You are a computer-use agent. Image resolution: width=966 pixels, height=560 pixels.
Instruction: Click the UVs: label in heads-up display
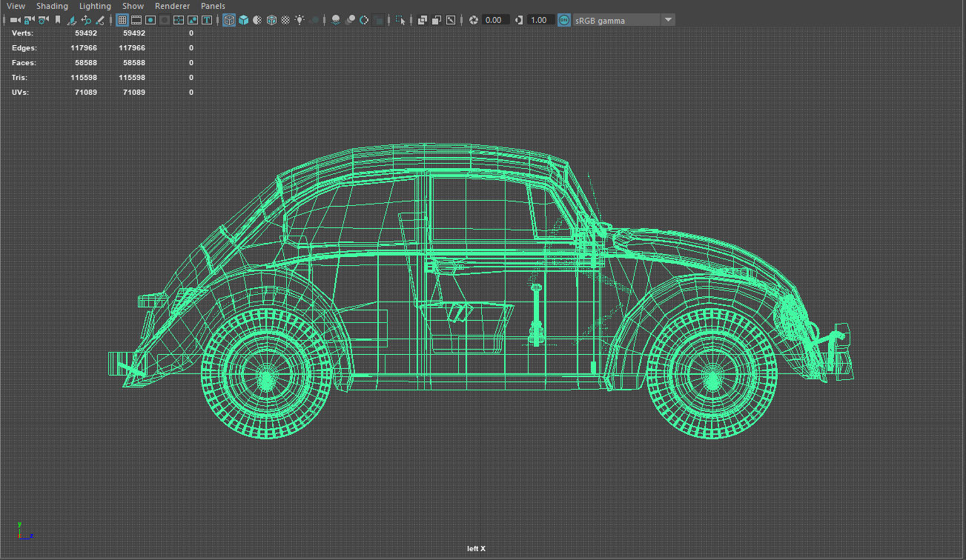[x=21, y=93]
